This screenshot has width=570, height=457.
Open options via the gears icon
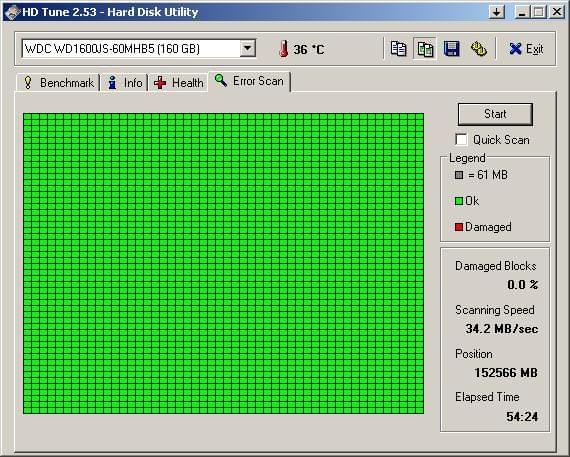point(479,49)
